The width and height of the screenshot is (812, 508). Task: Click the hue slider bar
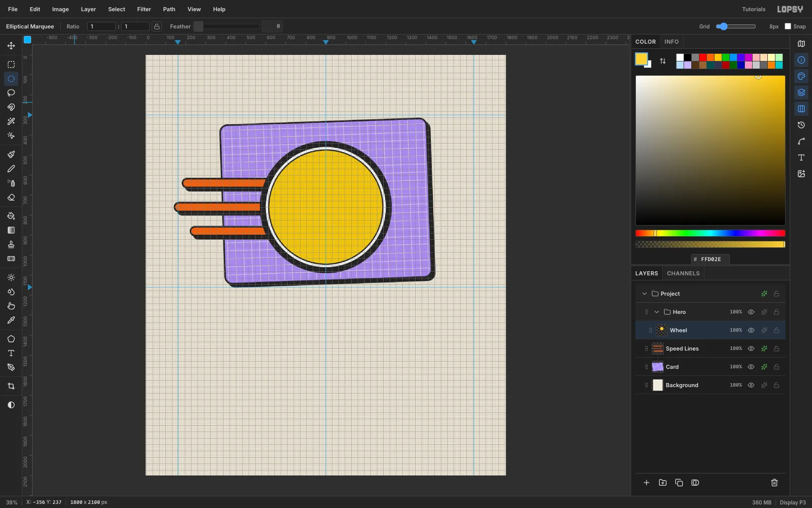710,233
